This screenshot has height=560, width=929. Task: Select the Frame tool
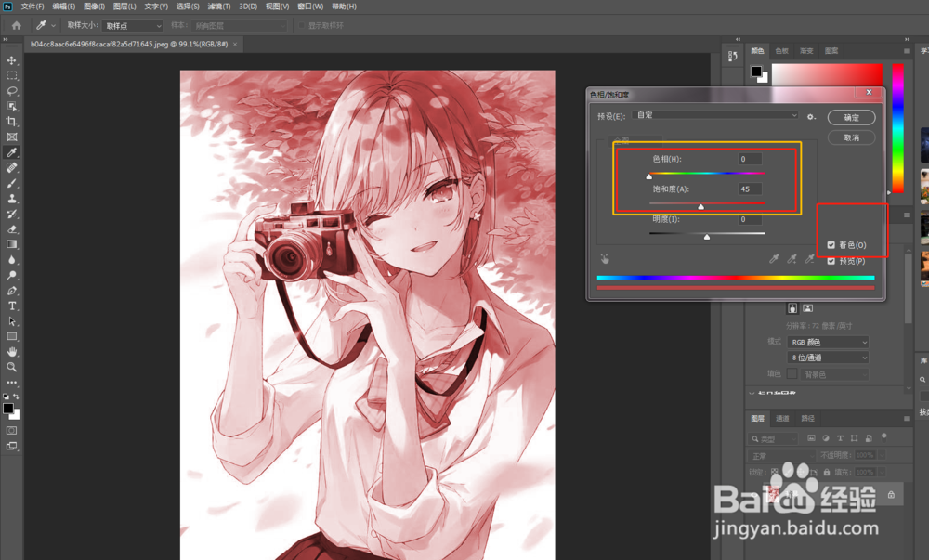pos(12,137)
